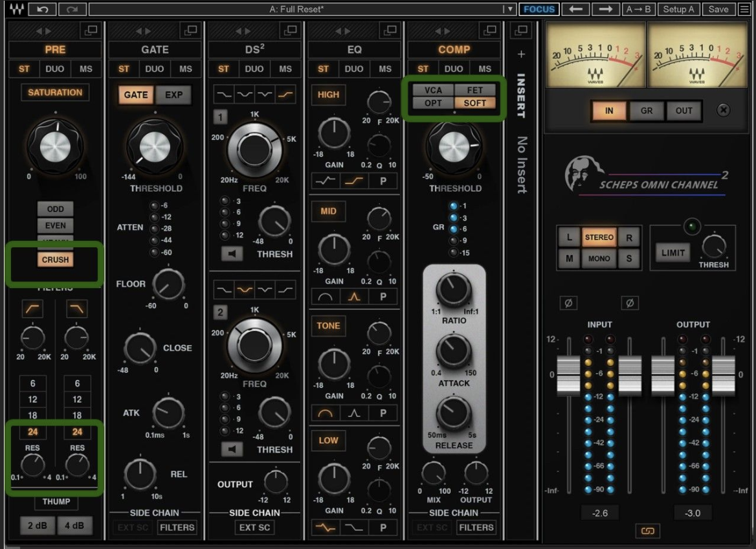Click the input gain value -2.6

[600, 513]
